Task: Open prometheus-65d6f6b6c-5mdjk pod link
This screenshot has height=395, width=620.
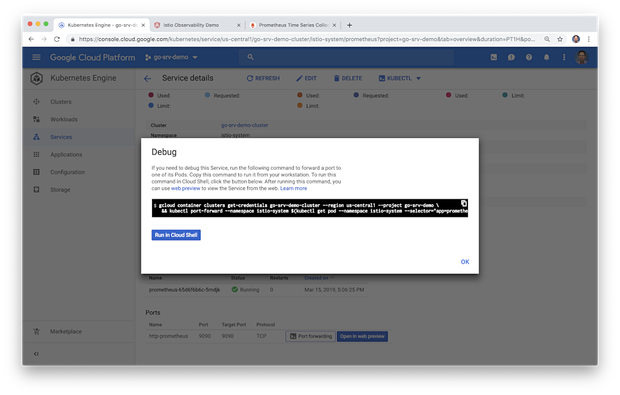Action: [x=184, y=289]
